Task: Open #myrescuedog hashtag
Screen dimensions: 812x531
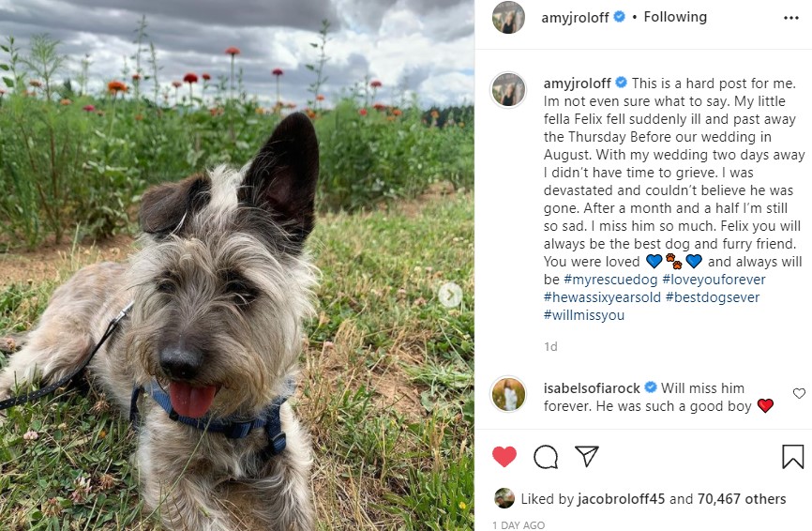Action: point(610,280)
